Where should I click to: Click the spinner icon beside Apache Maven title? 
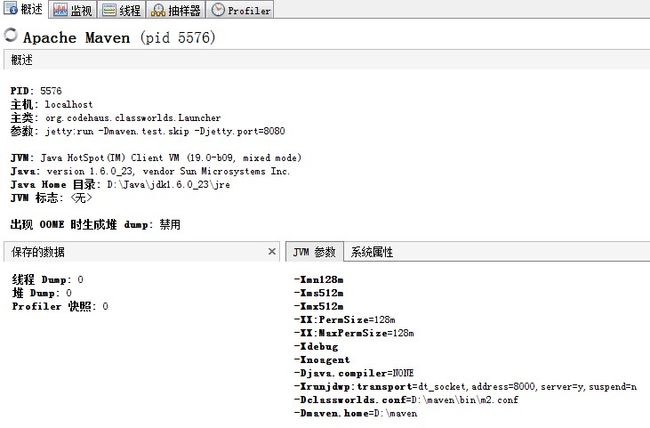pyautogui.click(x=11, y=35)
